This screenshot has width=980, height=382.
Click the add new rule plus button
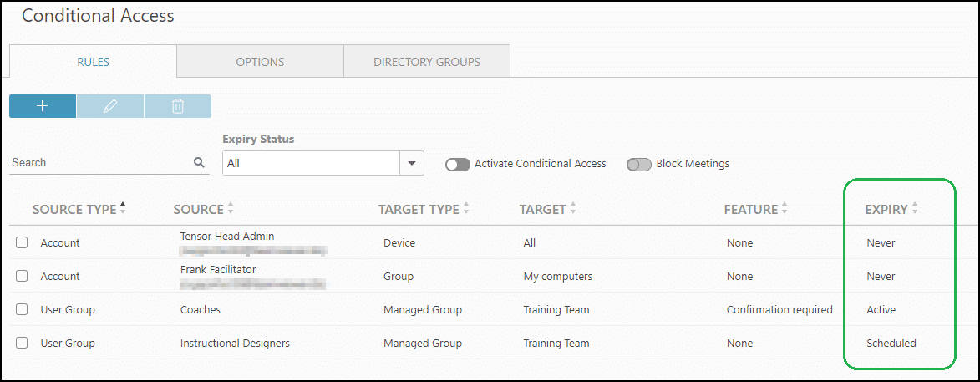(43, 106)
